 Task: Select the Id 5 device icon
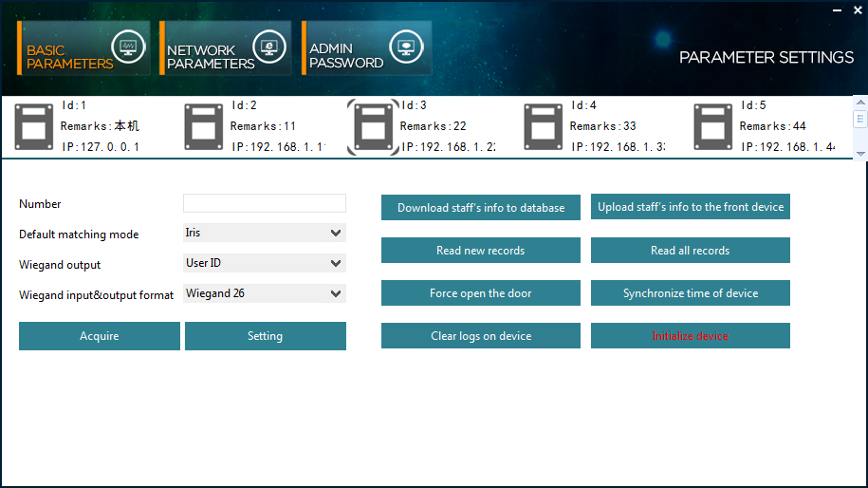coord(712,127)
